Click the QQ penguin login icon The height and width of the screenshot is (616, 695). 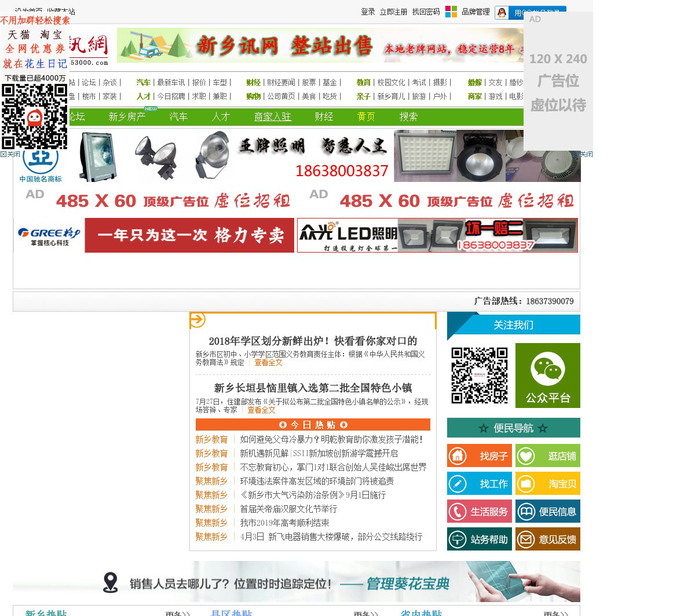(502, 13)
